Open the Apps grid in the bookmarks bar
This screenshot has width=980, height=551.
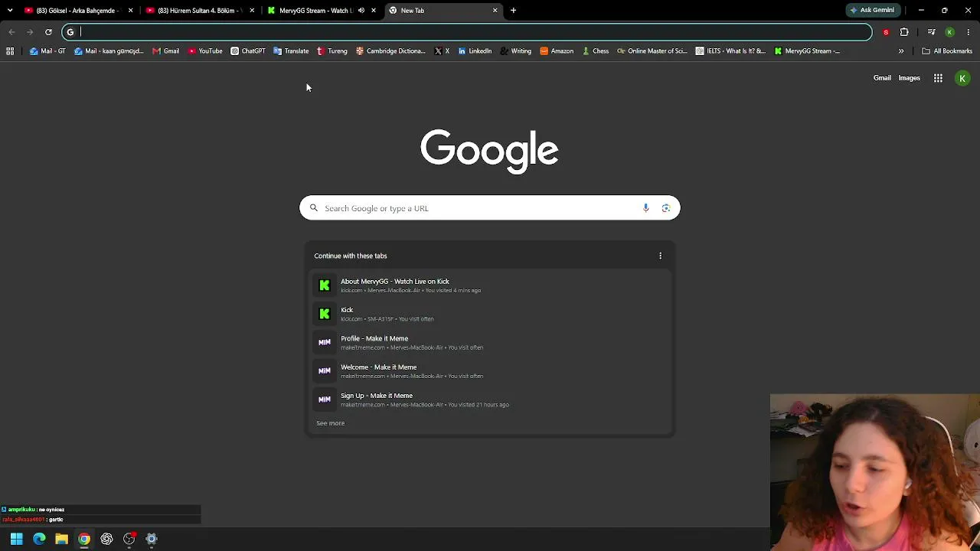[x=10, y=51]
